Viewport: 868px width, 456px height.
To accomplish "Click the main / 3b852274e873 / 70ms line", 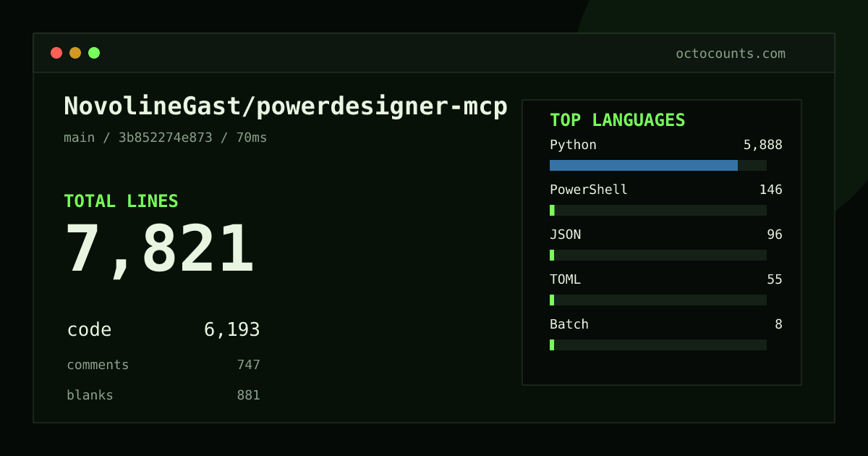I will point(166,138).
